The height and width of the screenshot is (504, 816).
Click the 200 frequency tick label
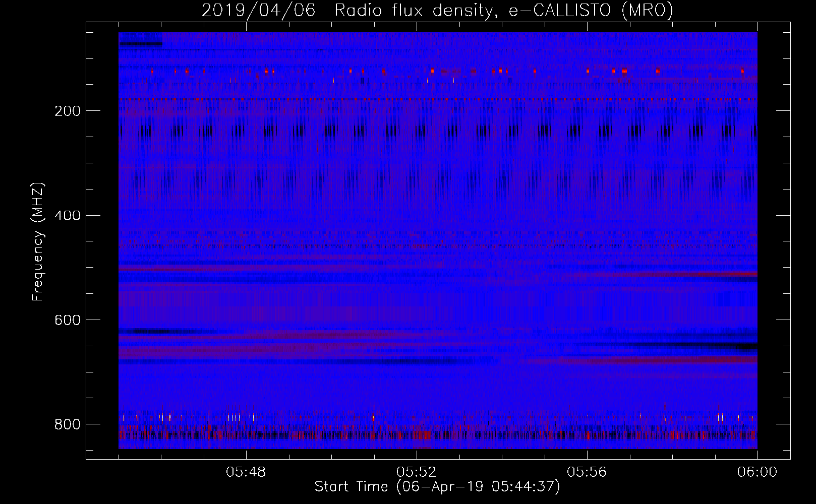68,111
